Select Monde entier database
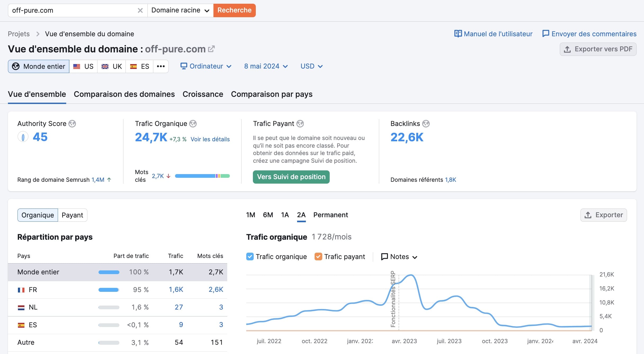This screenshot has height=354, width=644. pyautogui.click(x=39, y=66)
